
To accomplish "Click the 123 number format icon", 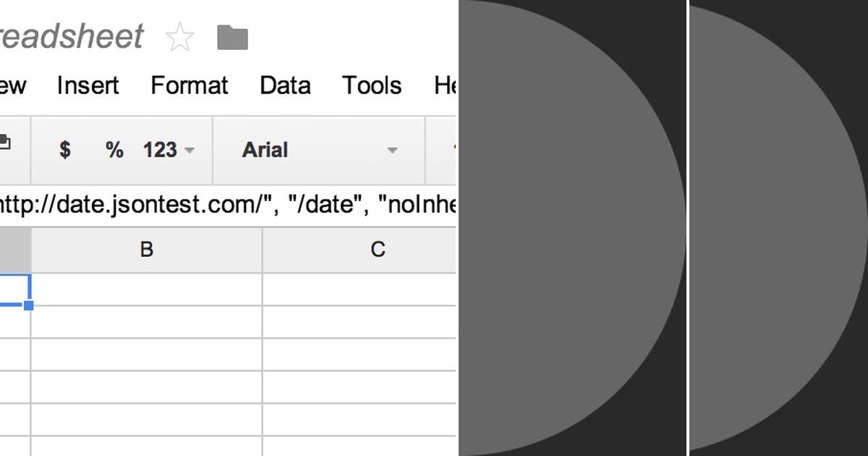I will pyautogui.click(x=161, y=150).
